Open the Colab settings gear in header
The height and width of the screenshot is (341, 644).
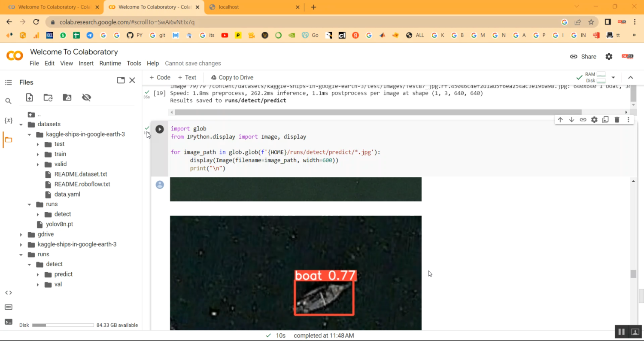[x=609, y=57]
